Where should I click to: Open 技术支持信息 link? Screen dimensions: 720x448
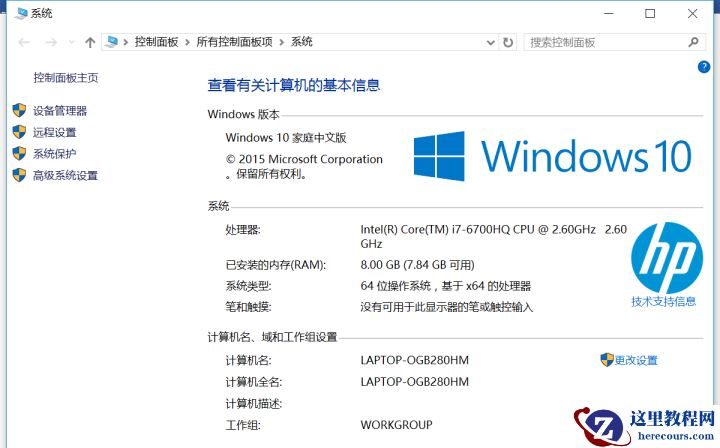pyautogui.click(x=664, y=302)
